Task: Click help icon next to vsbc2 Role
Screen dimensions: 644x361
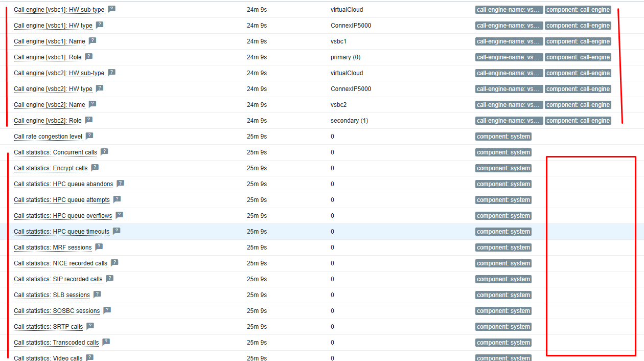Action: [x=89, y=120]
